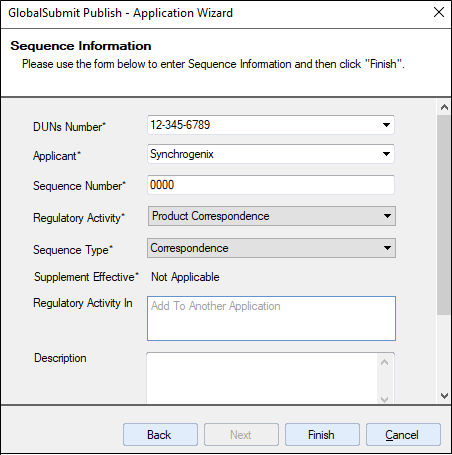
Task: Click the Description box scroll up arrow
Action: (384, 362)
